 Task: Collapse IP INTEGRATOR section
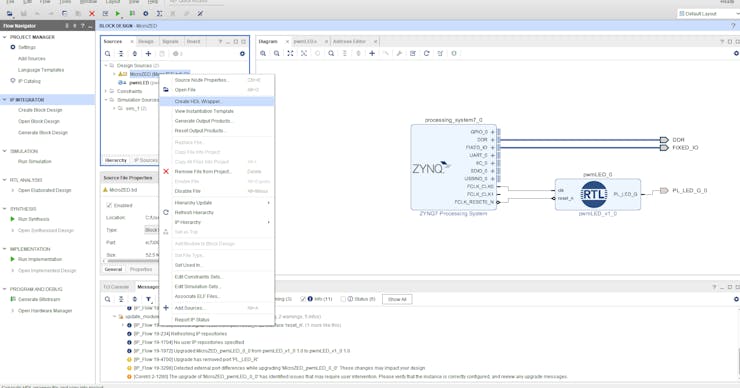tap(5, 100)
